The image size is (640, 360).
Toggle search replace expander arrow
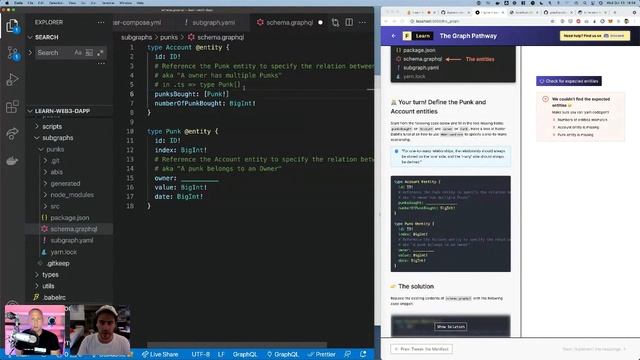tap(30, 52)
